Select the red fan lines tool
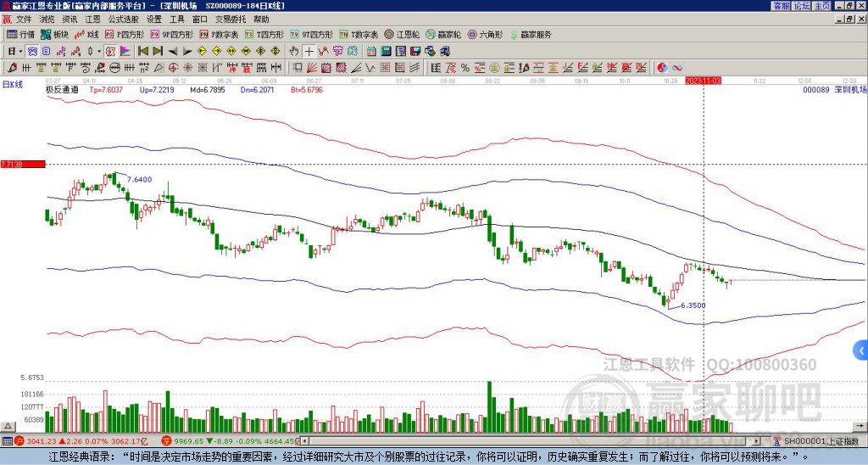Image resolution: width=868 pixels, height=465 pixels. click(312, 68)
